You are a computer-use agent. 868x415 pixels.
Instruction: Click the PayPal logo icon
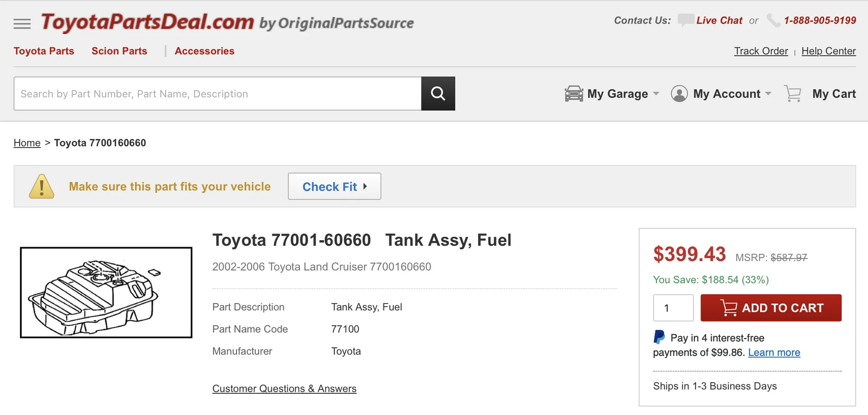pyautogui.click(x=659, y=337)
